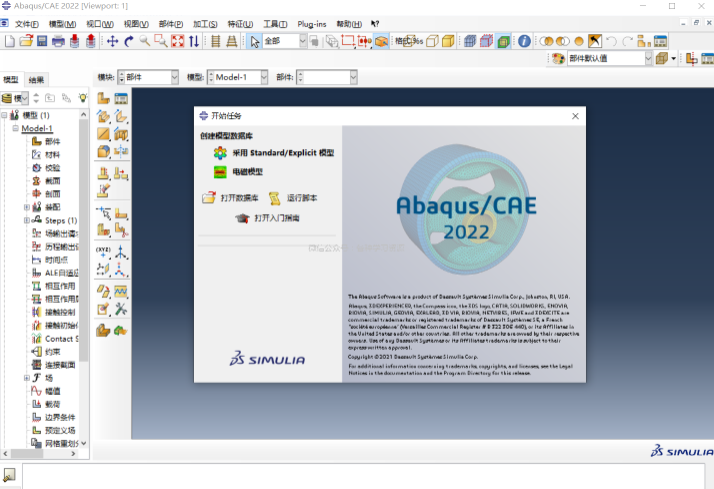Click the Auto-fit view icon
Image resolution: width=714 pixels, height=489 pixels.
[x=178, y=41]
